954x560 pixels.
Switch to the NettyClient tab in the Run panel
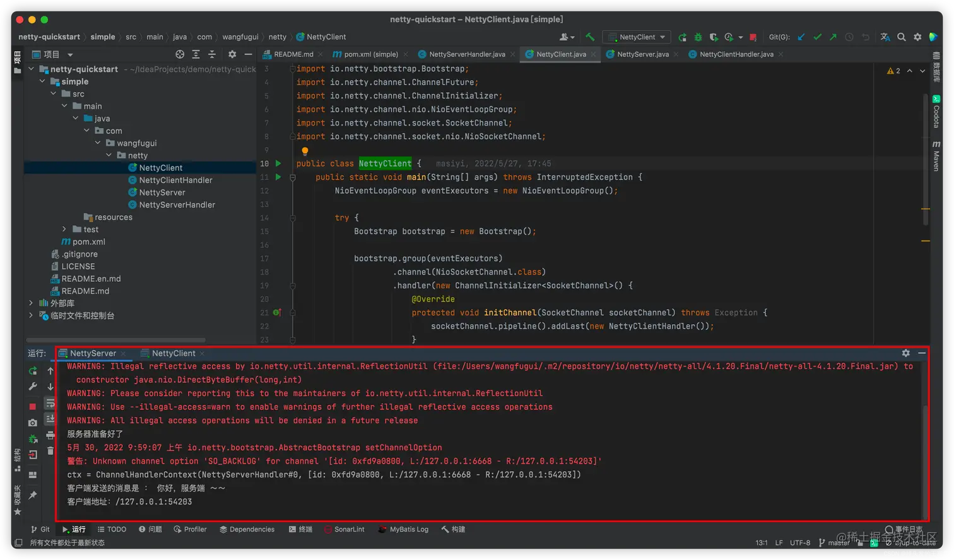(x=173, y=353)
